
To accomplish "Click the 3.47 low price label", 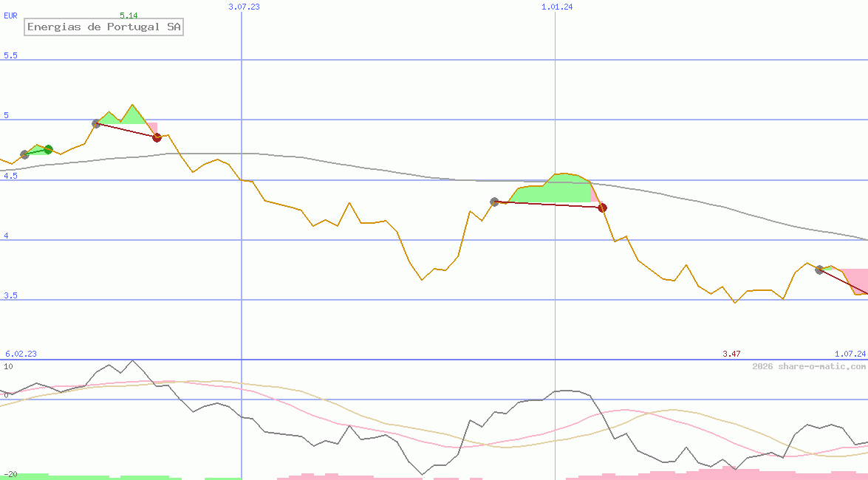I will (x=731, y=354).
